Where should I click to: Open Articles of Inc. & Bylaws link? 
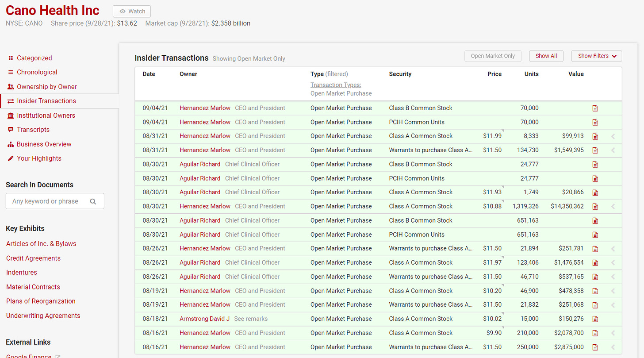[x=41, y=244]
